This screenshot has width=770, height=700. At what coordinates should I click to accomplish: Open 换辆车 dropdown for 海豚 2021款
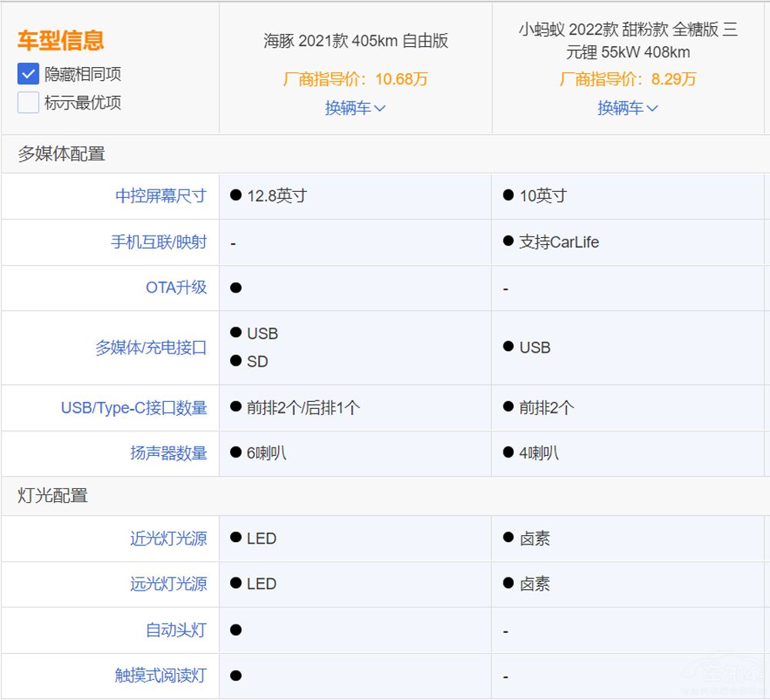point(355,108)
